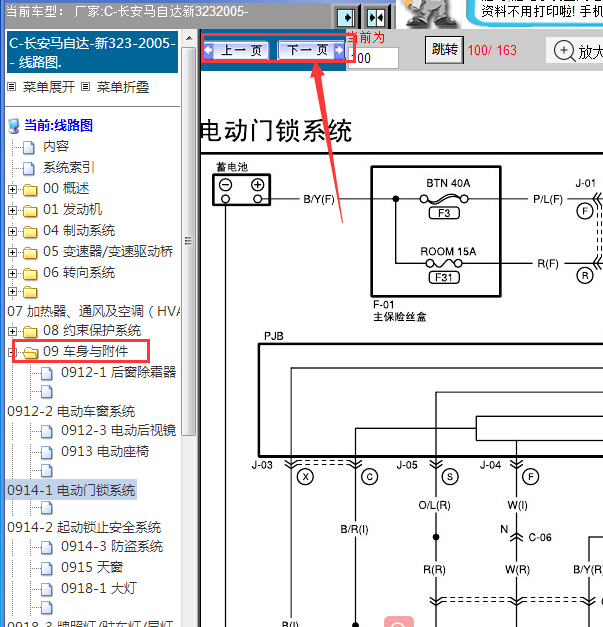Click the 07 加热器、通风及空调 label
The image size is (603, 627).
coord(94,311)
